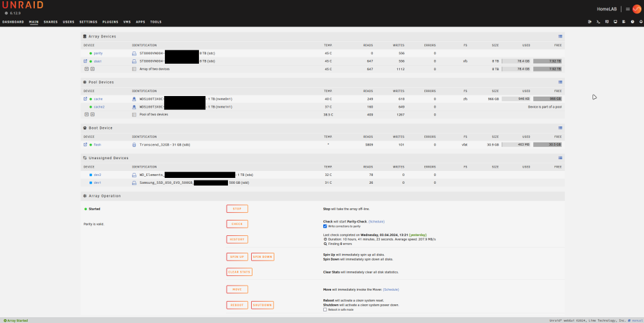Screen dimensions: 644x323
Task: Click the Shutdown button
Action: click(x=262, y=305)
